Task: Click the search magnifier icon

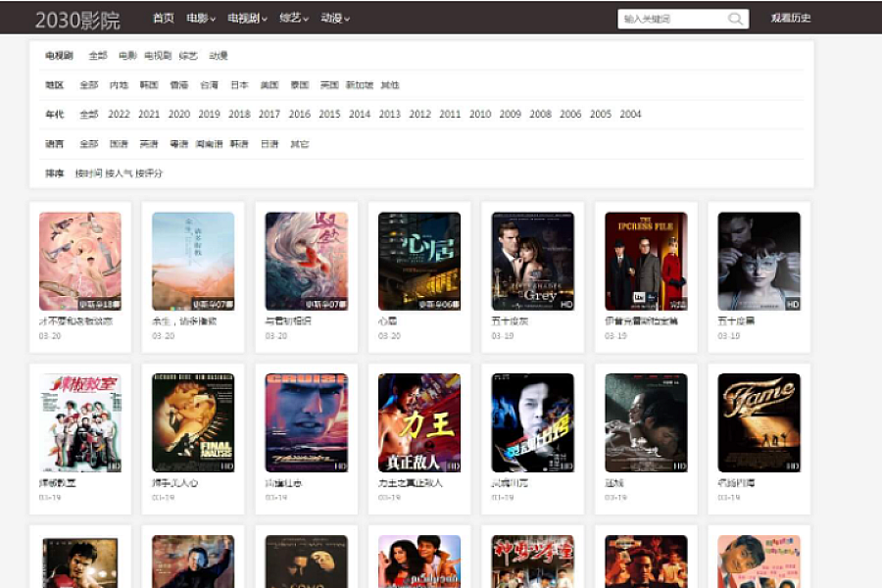Action: [735, 20]
